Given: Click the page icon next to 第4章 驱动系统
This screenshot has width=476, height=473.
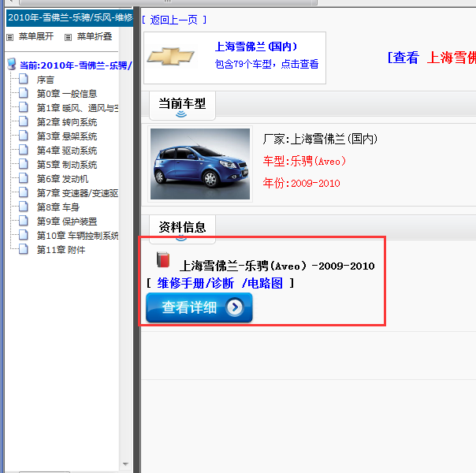Looking at the screenshot, I should click(24, 150).
